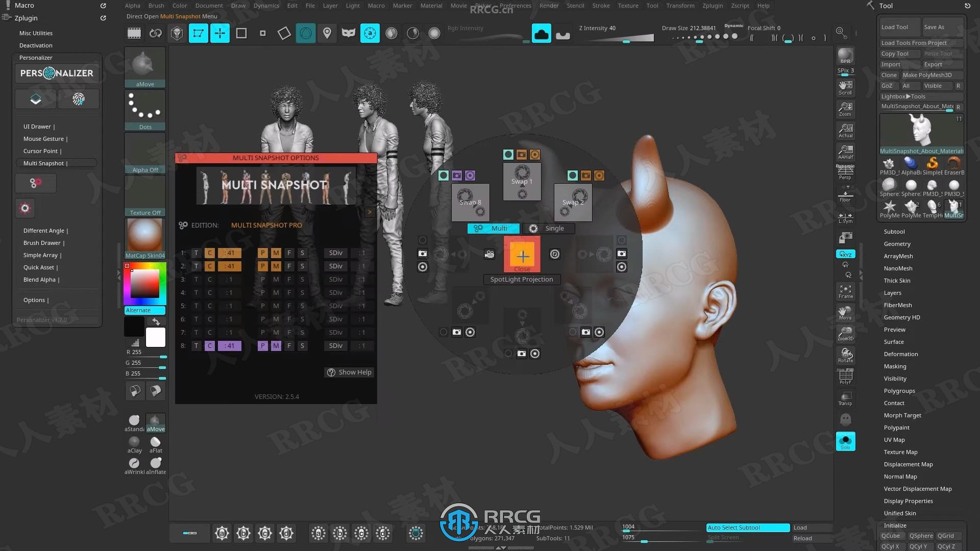980x551 pixels.
Task: Open the MatCap Skin04 material selector
Action: [145, 239]
